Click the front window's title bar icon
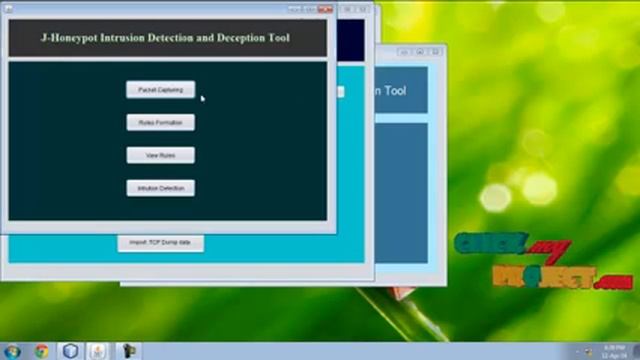Viewport: 640px width, 360px height. [x=8, y=9]
